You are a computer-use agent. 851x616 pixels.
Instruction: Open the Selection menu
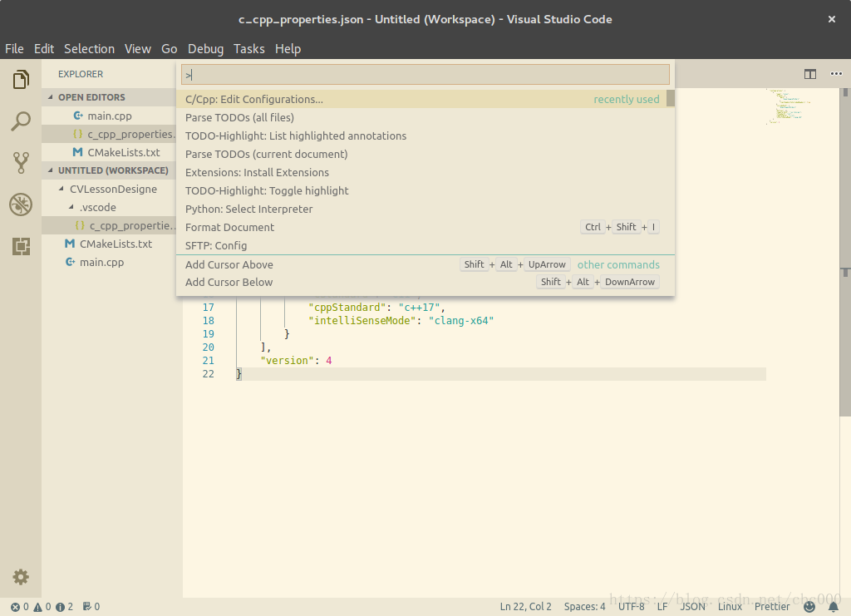click(x=89, y=49)
